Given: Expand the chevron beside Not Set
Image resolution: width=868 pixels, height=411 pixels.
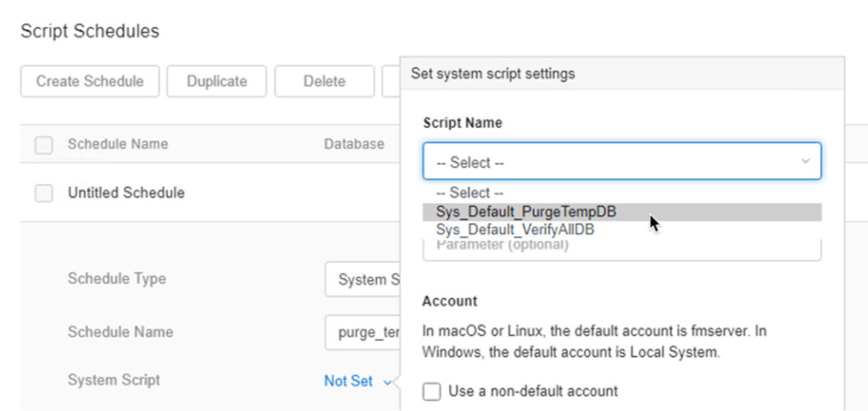Looking at the screenshot, I should pos(388,382).
